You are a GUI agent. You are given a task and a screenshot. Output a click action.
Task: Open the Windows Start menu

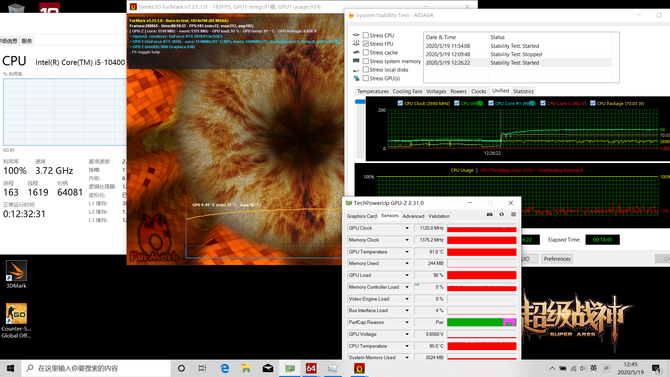(x=10, y=368)
